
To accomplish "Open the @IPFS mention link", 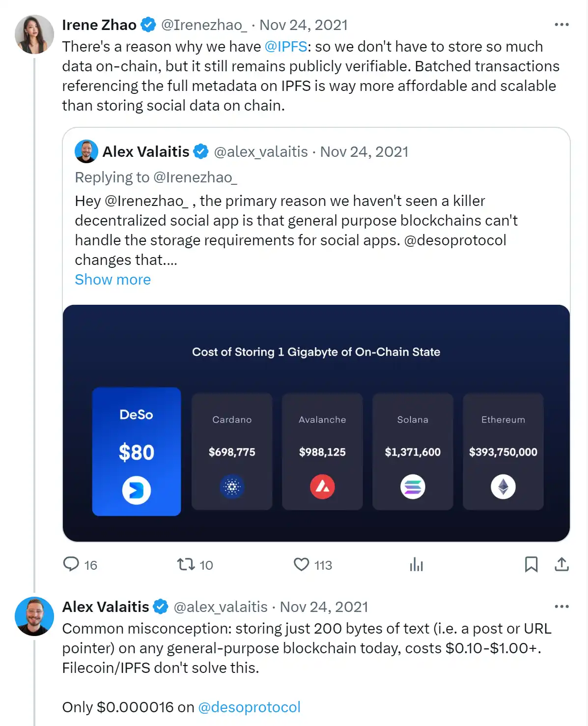I will pyautogui.click(x=286, y=47).
